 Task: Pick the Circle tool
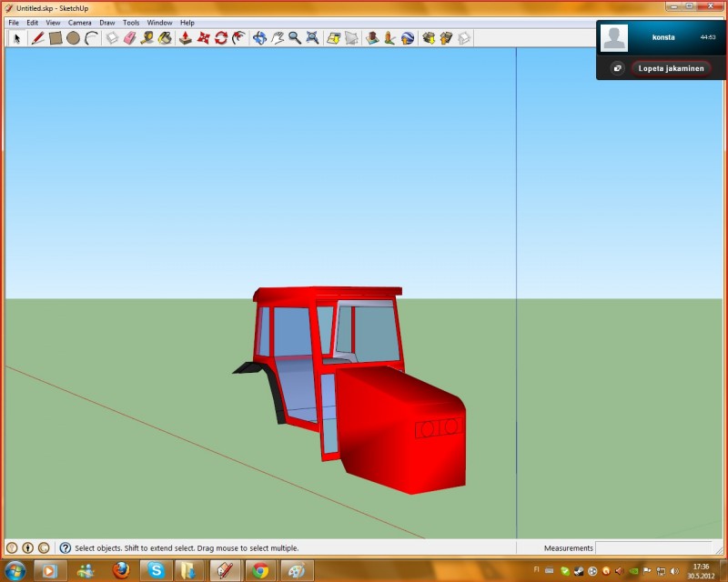pos(73,38)
